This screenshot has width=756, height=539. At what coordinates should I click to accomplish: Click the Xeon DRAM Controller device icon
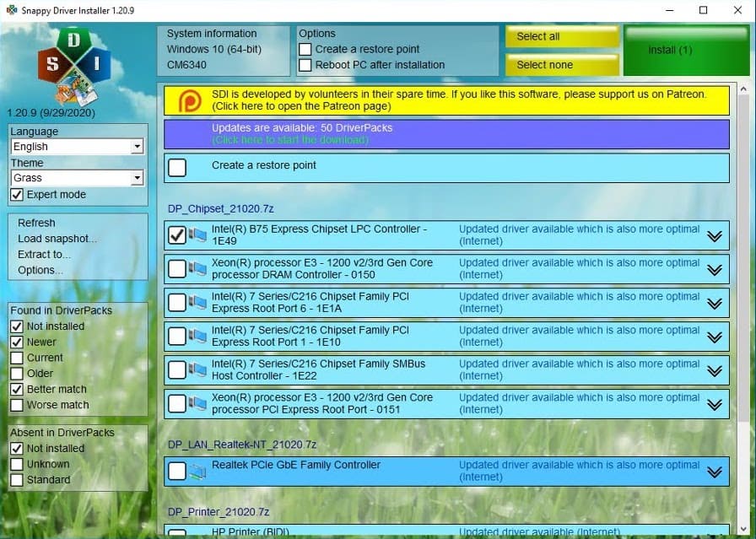pos(197,269)
